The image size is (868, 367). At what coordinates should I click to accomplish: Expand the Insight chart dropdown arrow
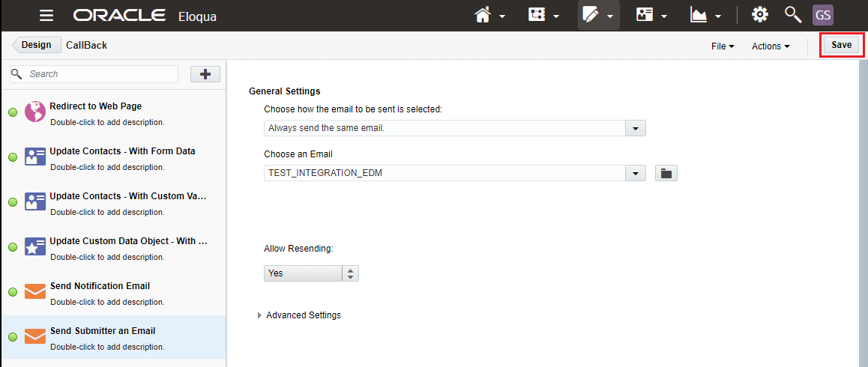pos(718,16)
